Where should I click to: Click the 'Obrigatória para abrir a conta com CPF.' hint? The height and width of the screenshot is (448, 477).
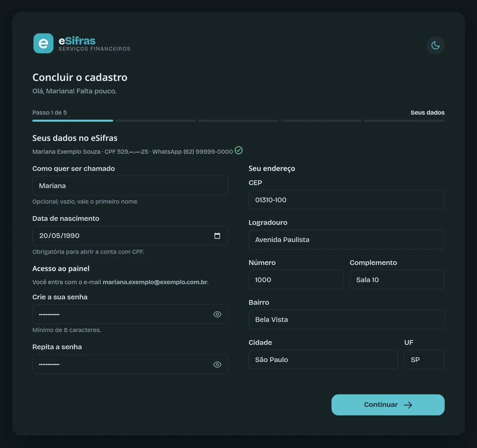point(88,252)
